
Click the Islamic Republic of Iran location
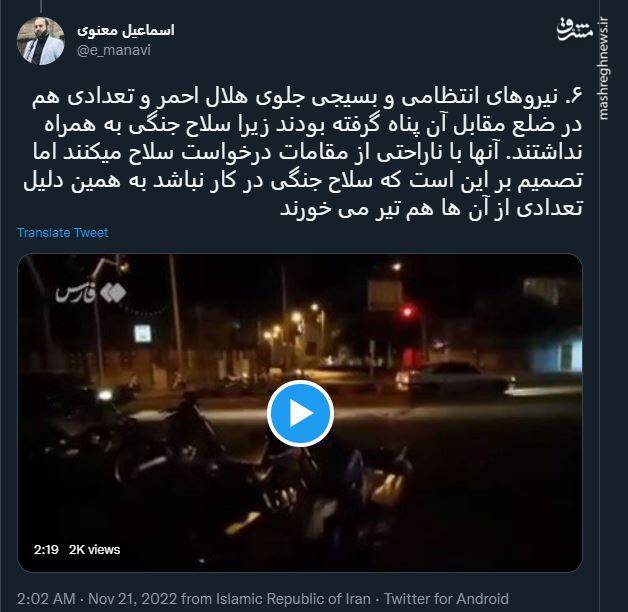point(293,599)
